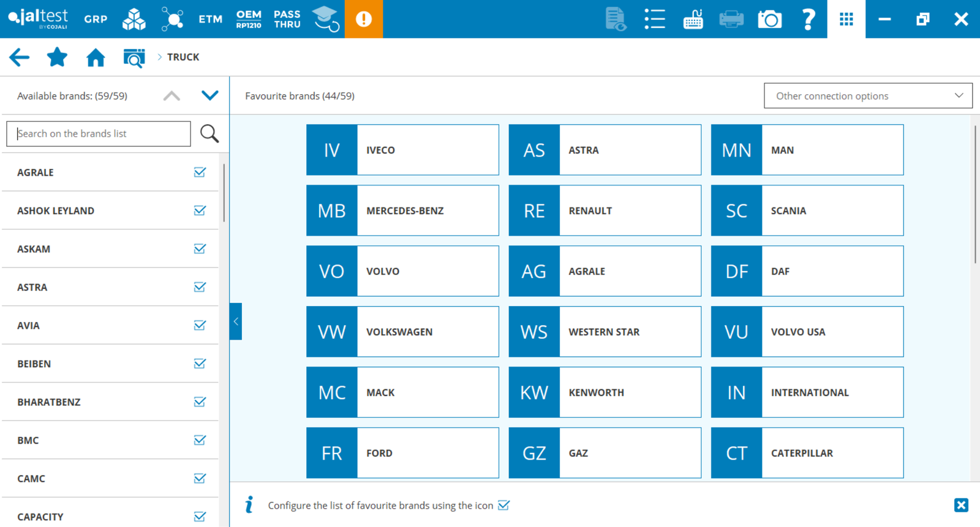Collapse the left brands panel handle
This screenshot has height=527, width=980.
click(236, 321)
